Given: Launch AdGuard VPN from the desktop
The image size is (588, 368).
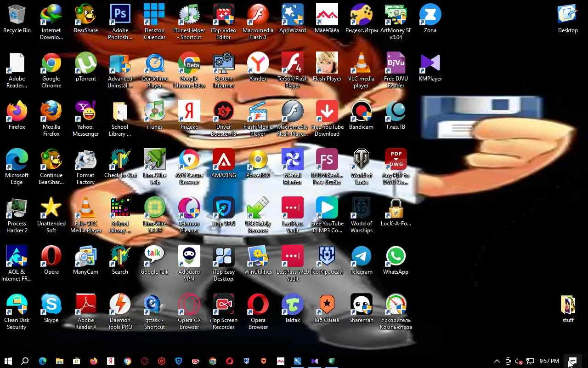Looking at the screenshot, I should (189, 264).
